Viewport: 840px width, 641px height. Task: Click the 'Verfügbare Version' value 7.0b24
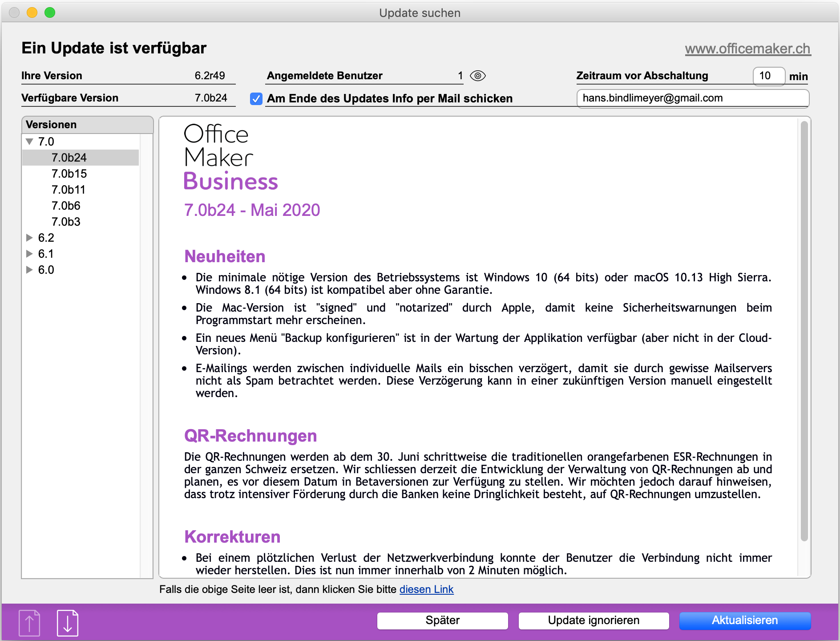coord(211,98)
